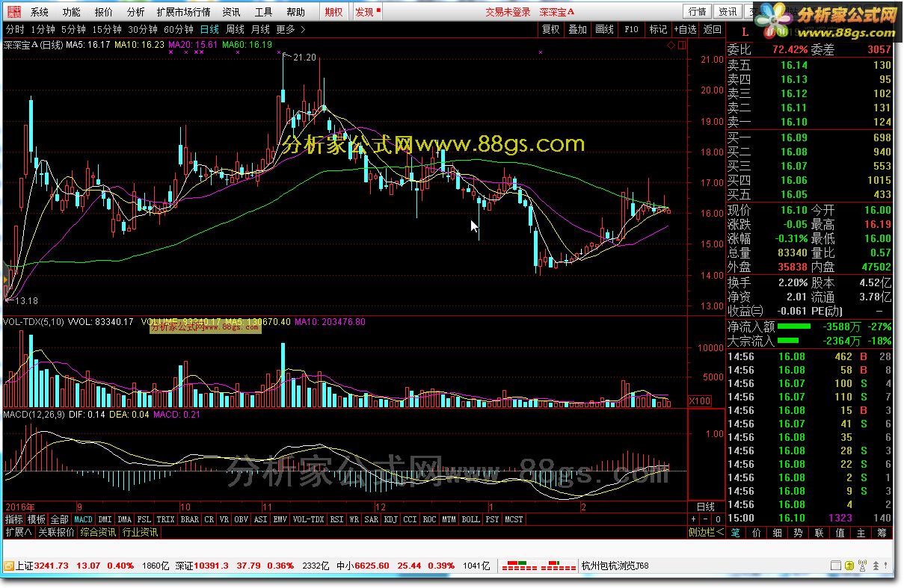The image size is (904, 588).
Task: Open the 关联报价 tab
Action: 57,533
